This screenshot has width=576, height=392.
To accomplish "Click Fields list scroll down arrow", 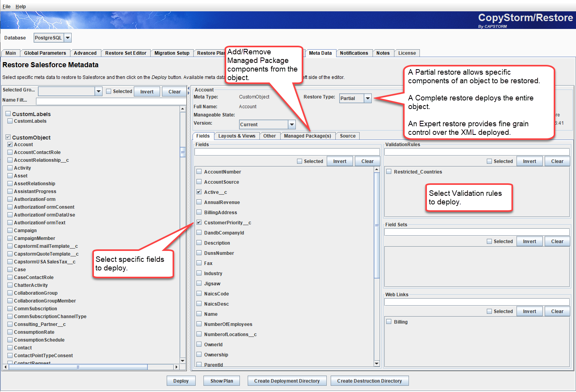I will coord(377,363).
